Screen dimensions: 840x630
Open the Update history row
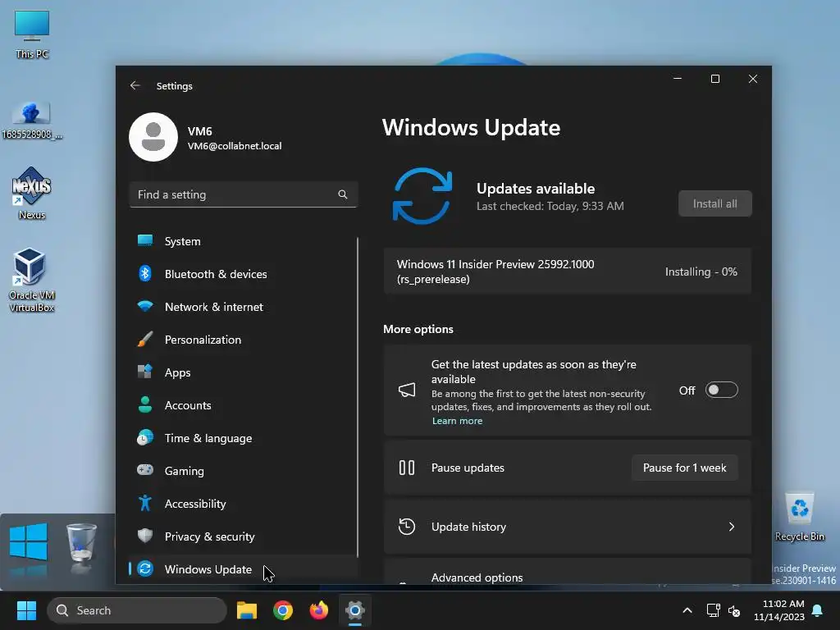568,527
